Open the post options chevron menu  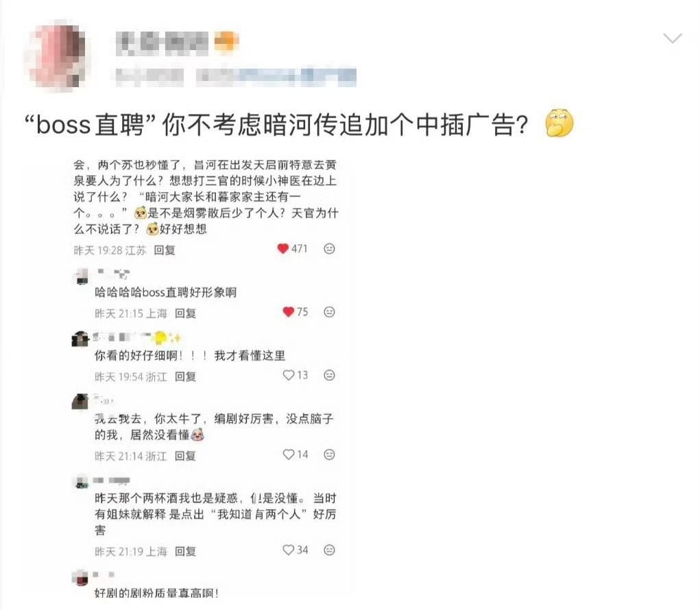(x=673, y=39)
